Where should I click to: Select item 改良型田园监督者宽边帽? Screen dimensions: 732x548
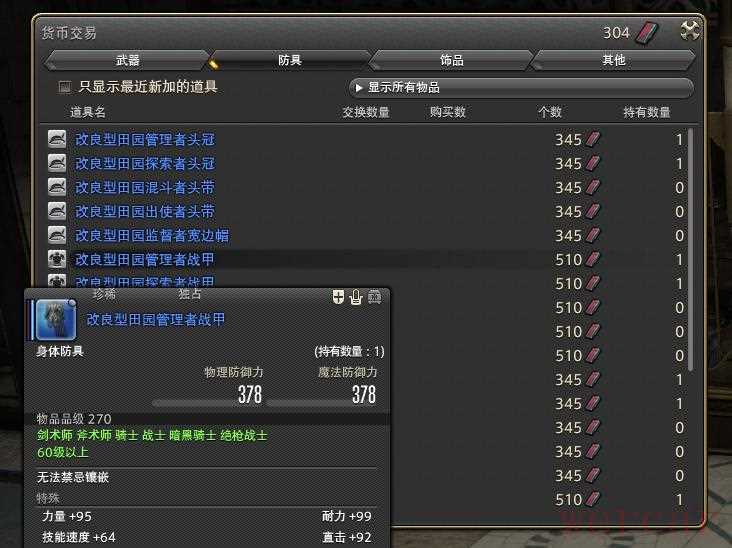click(152, 235)
